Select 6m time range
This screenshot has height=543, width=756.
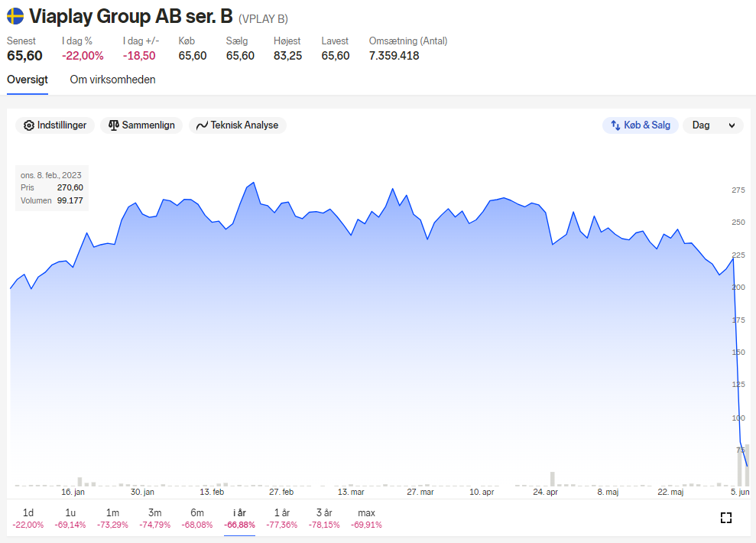197,519
